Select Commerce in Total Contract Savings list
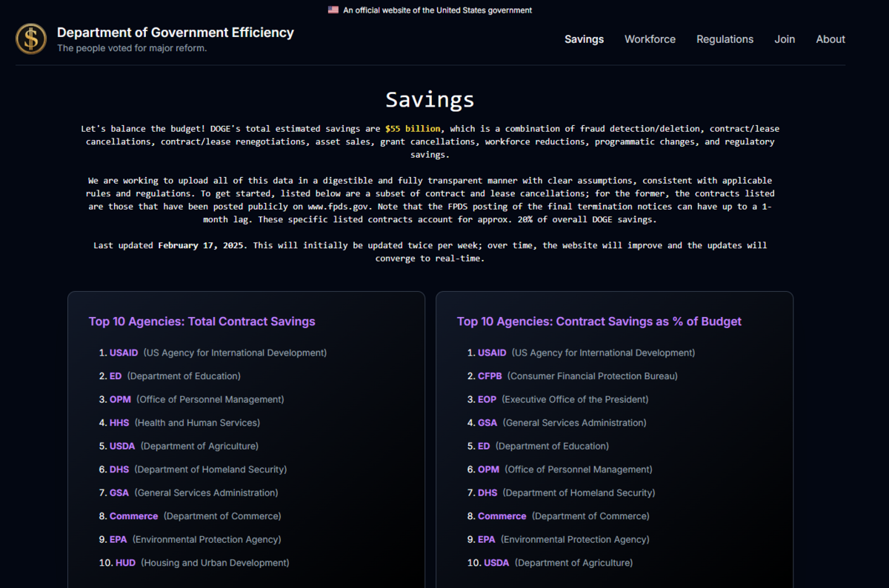 (x=134, y=516)
